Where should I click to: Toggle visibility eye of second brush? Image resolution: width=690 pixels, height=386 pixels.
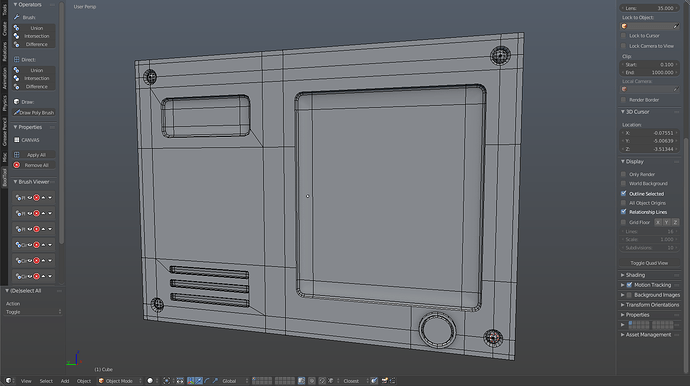point(30,213)
